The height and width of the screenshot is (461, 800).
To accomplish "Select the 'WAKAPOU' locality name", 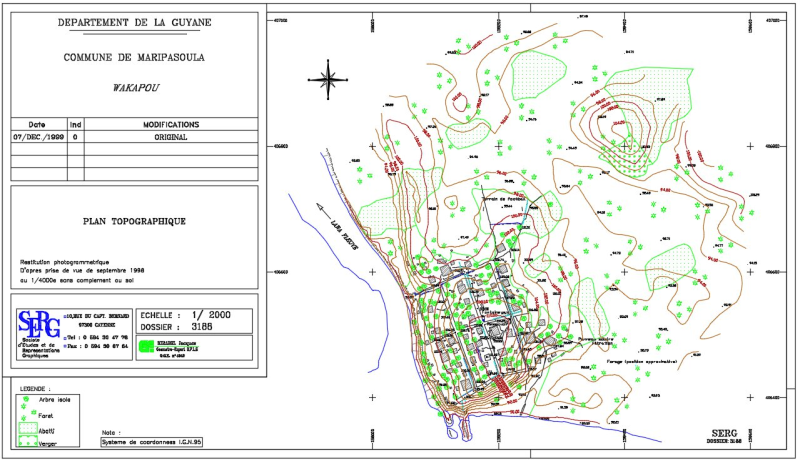I will click(x=134, y=87).
